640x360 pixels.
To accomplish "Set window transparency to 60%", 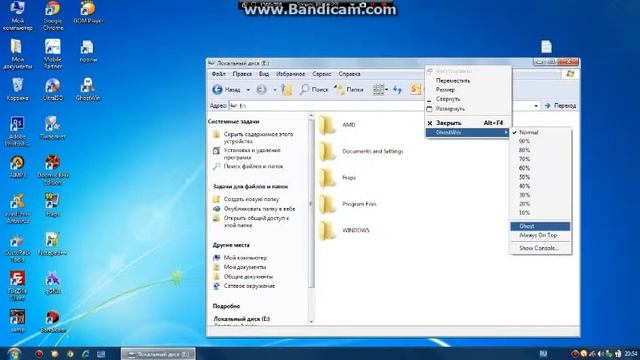I will pos(540,168).
